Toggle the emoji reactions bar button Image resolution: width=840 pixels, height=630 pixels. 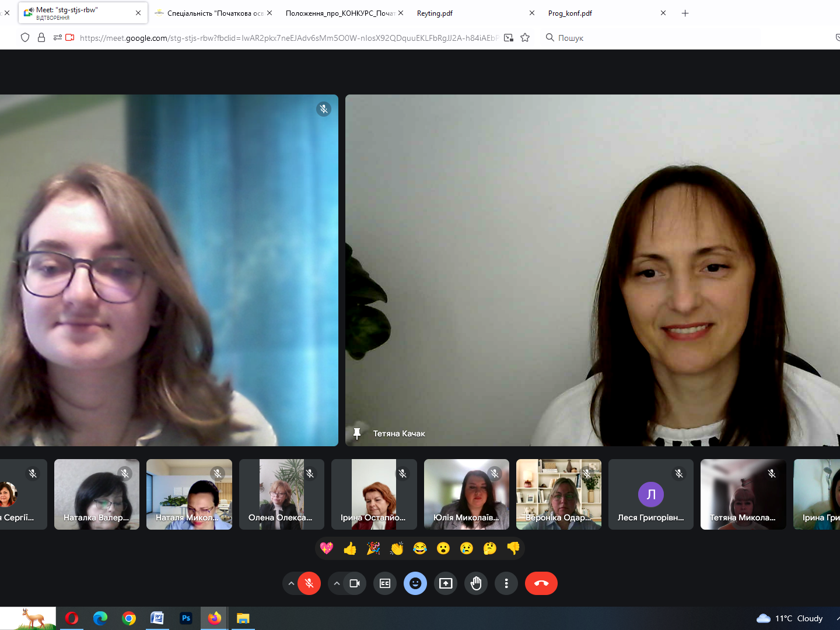click(x=415, y=583)
